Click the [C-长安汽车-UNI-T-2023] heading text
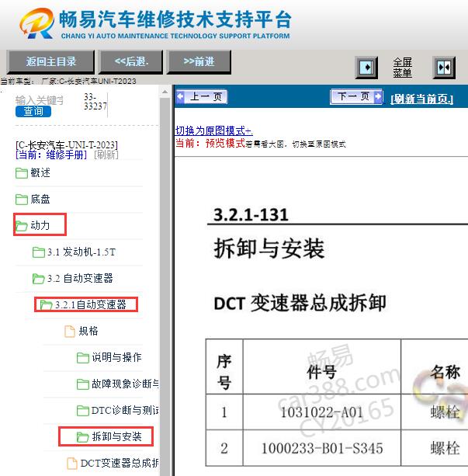 click(67, 144)
